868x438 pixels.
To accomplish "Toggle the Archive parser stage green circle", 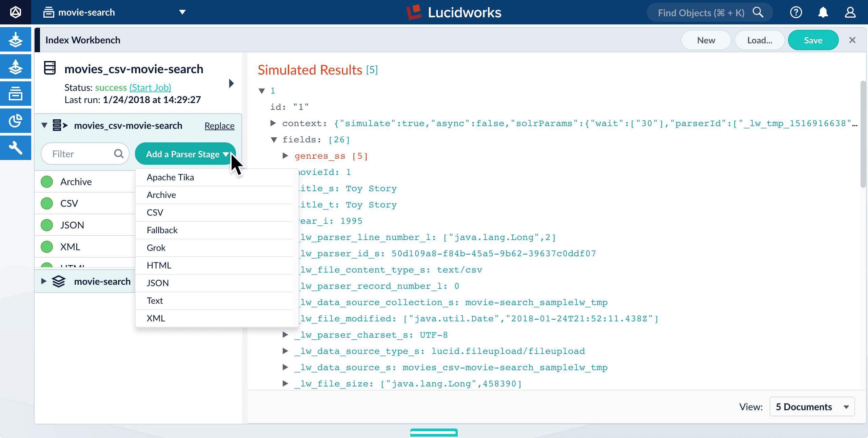I will [47, 182].
